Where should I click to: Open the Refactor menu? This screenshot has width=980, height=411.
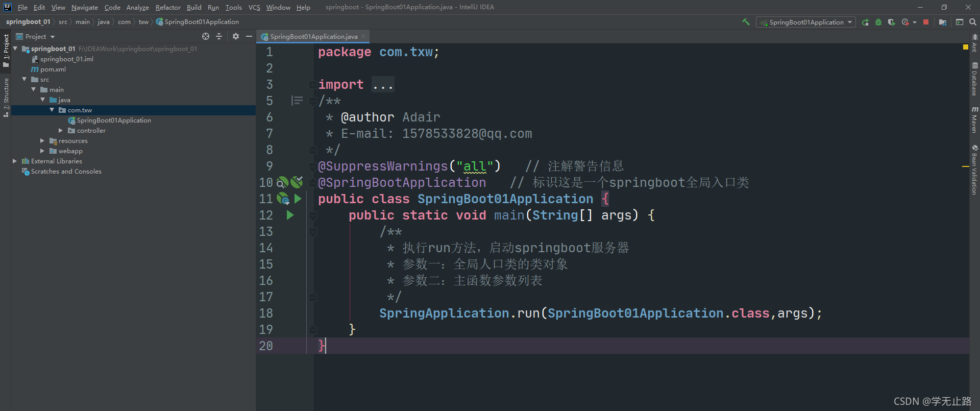(168, 7)
